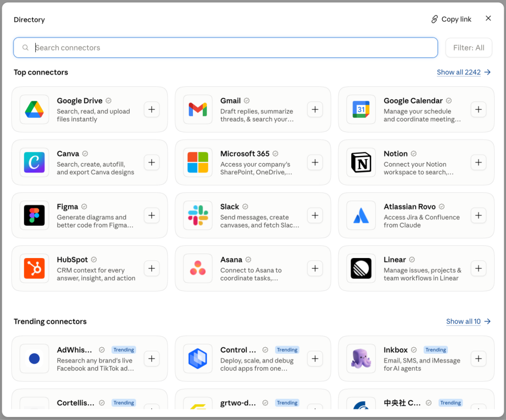Click "CRM context for every" description text
Image resolution: width=506 pixels, height=420 pixels.
pos(91,270)
